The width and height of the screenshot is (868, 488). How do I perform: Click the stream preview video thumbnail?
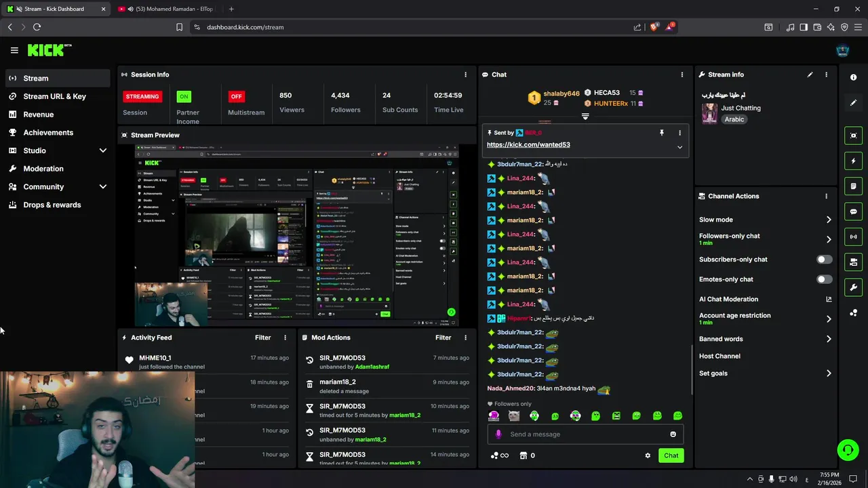click(297, 235)
